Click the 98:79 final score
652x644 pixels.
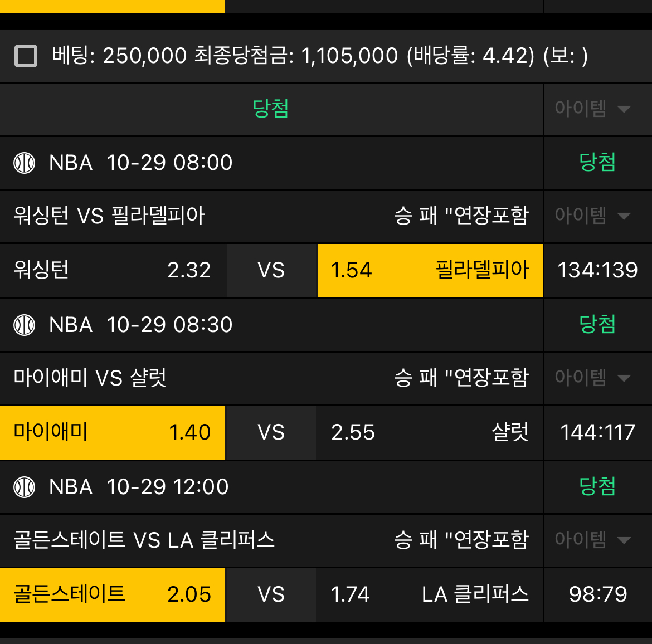click(x=597, y=594)
